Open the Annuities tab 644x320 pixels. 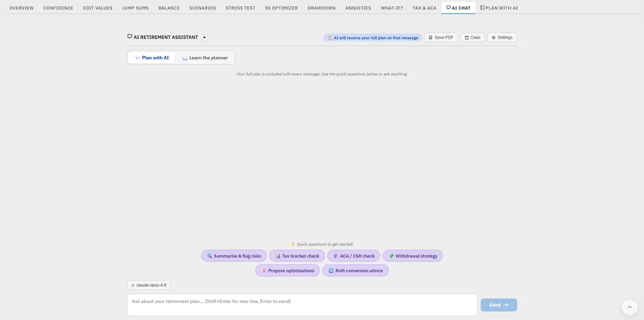[x=358, y=8]
